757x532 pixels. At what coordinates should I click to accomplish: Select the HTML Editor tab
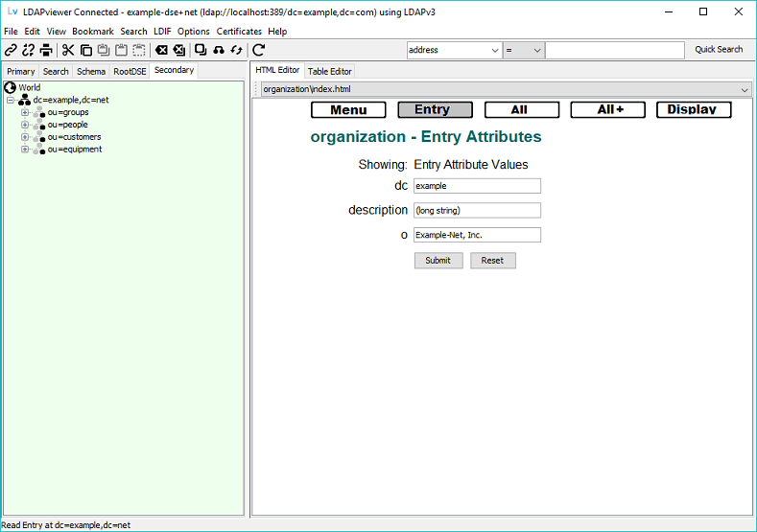[x=277, y=70]
